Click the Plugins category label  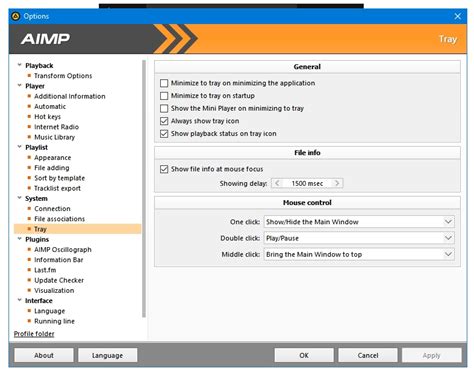(x=37, y=239)
